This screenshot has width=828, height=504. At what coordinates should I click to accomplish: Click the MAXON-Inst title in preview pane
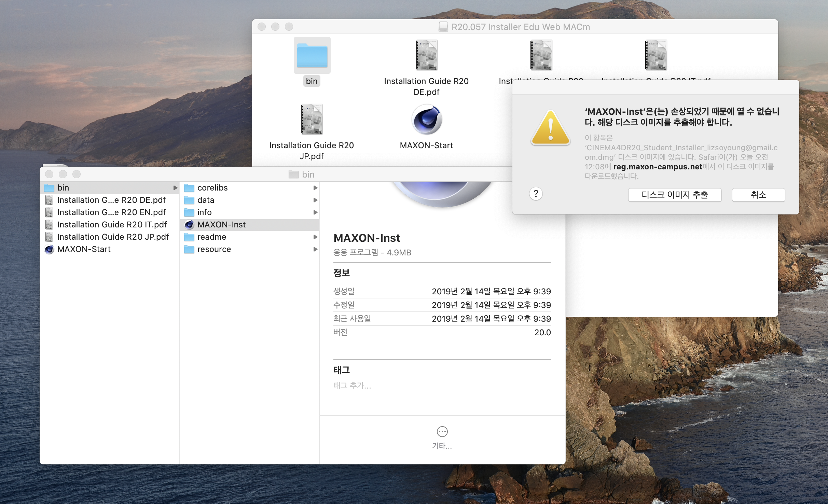coord(367,238)
